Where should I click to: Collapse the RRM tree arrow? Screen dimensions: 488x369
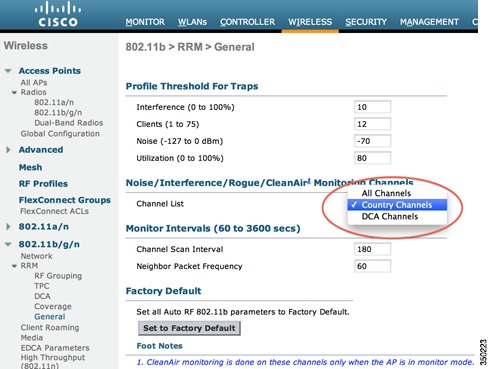click(x=14, y=266)
